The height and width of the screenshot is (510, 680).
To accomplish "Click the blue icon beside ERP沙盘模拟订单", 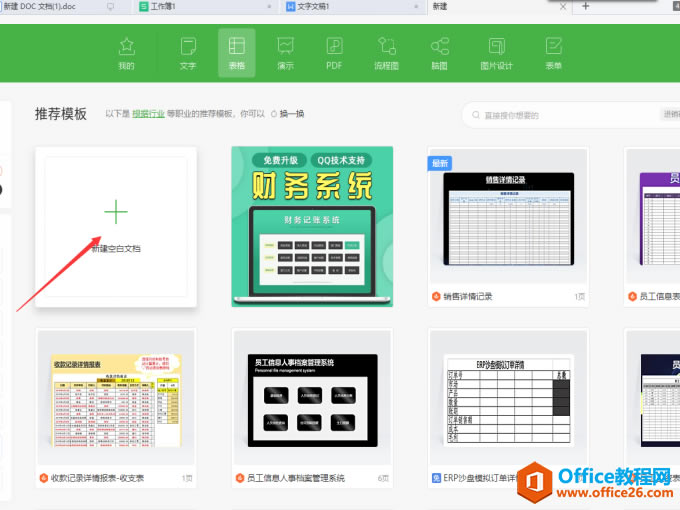I will point(436,478).
